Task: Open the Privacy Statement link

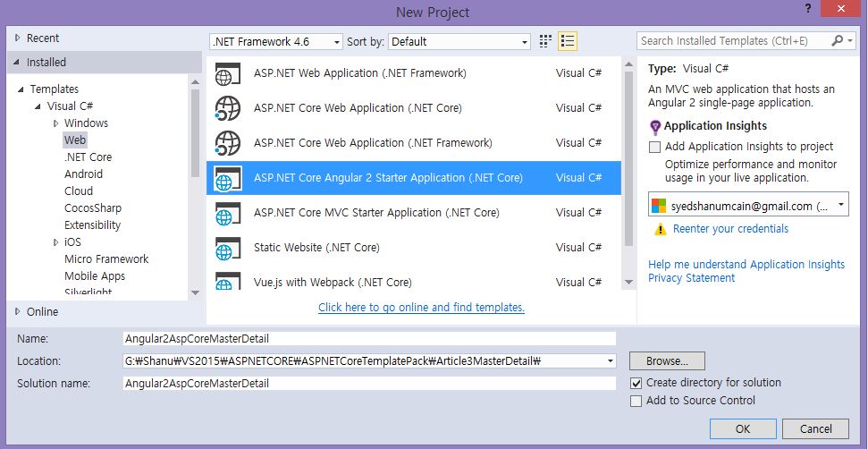Action: [691, 278]
